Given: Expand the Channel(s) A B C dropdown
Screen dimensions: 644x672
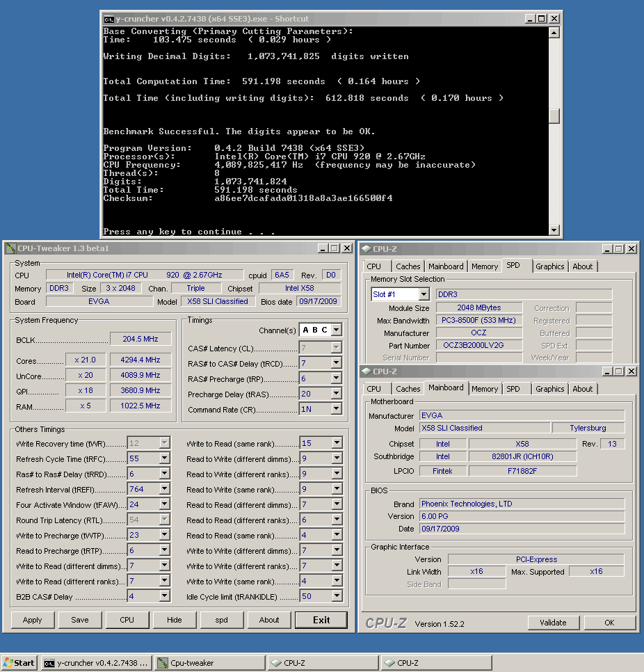Looking at the screenshot, I should (x=337, y=330).
